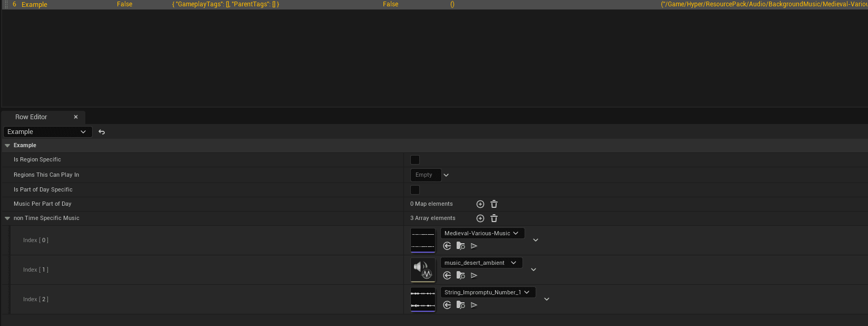Toggle the Is Region Specific checkbox

[415, 160]
